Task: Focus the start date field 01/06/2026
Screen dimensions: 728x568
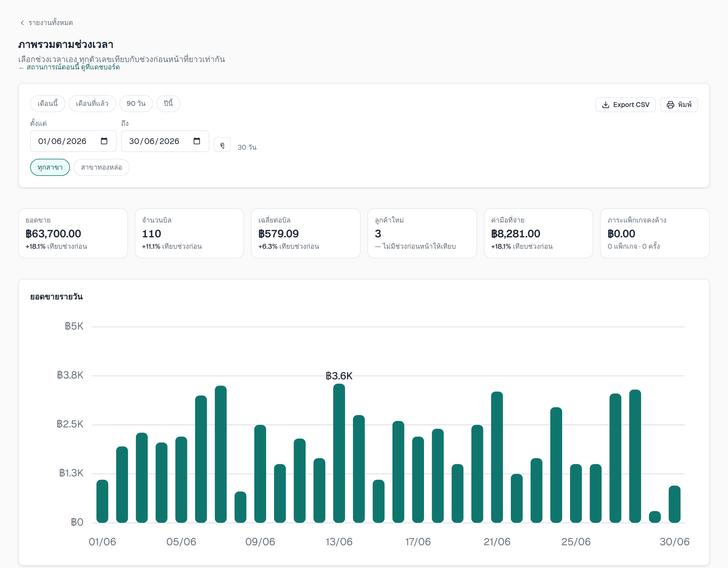Action: pos(73,141)
